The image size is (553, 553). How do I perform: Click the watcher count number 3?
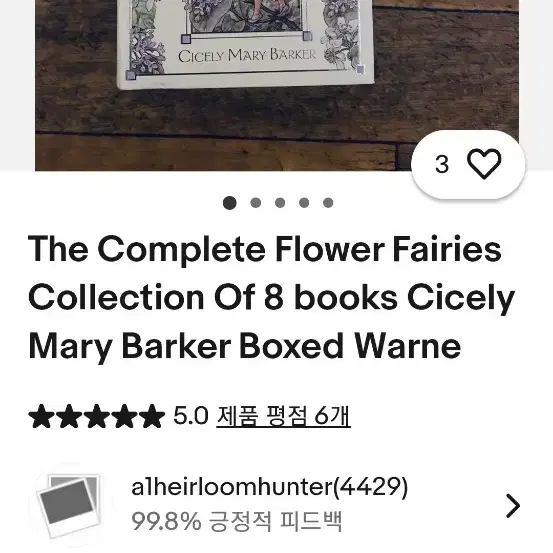(x=442, y=164)
